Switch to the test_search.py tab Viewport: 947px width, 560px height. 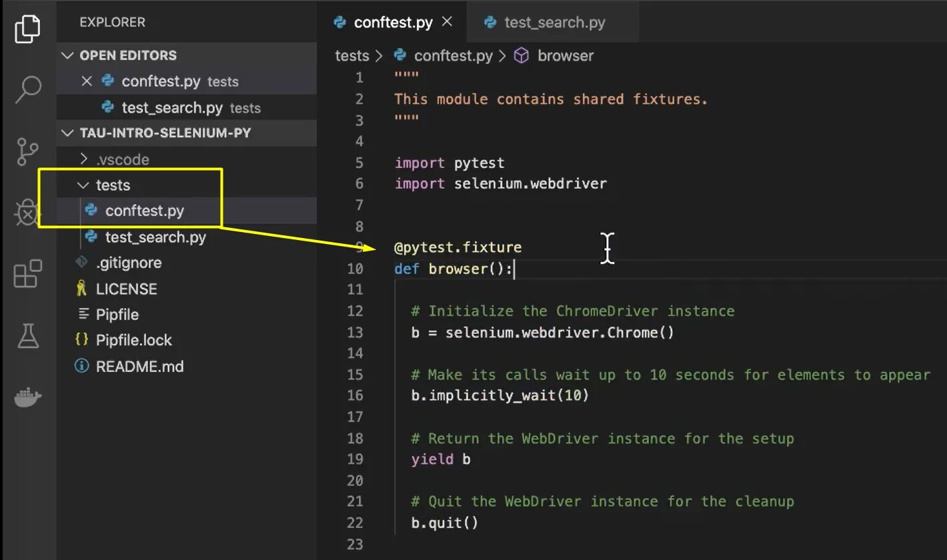coord(554,22)
